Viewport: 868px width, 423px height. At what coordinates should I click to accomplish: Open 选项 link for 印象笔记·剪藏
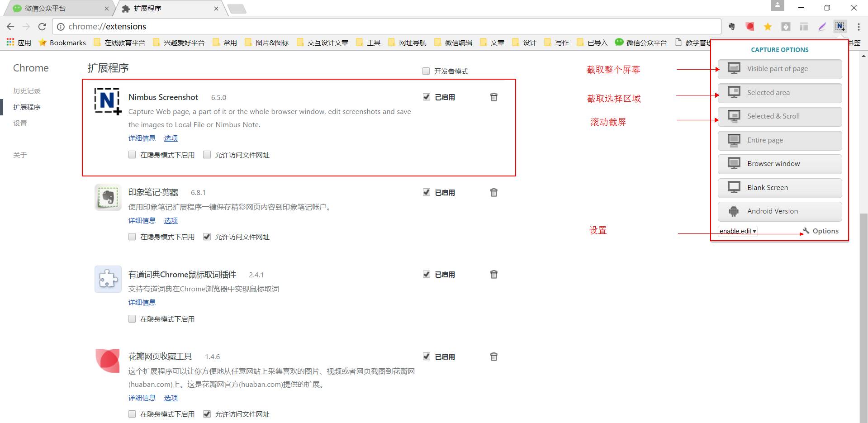pyautogui.click(x=171, y=220)
